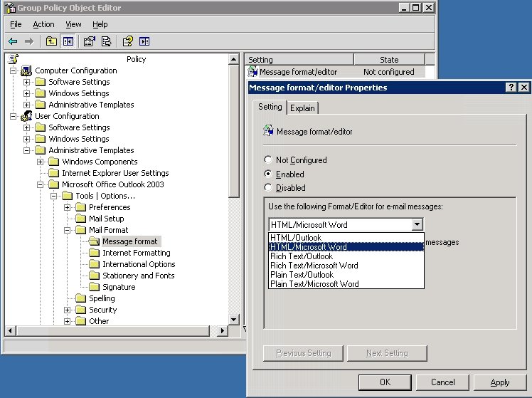Open the Action menu
Image resolution: width=532 pixels, height=398 pixels.
point(43,24)
